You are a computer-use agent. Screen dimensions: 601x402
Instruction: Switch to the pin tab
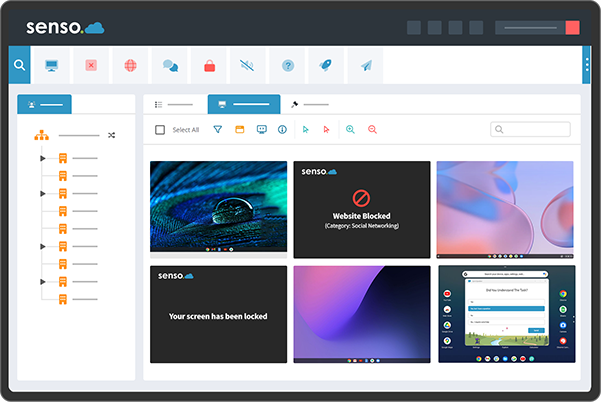click(310, 104)
